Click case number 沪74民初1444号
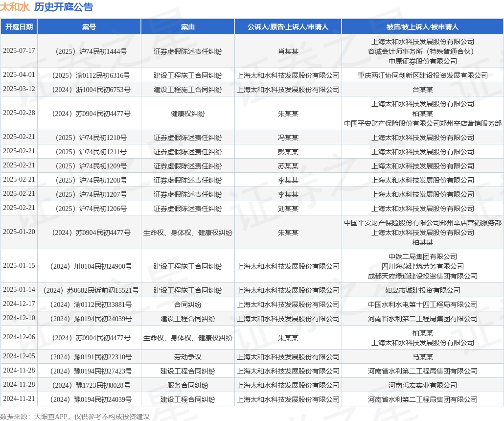The height and width of the screenshot is (421, 504). (x=92, y=51)
